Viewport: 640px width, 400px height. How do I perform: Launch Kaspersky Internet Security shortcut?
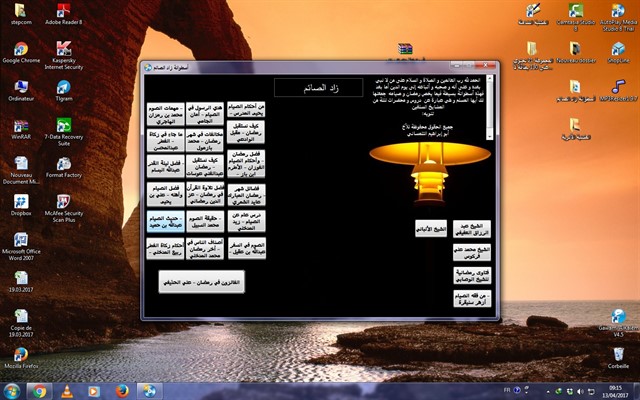64,50
